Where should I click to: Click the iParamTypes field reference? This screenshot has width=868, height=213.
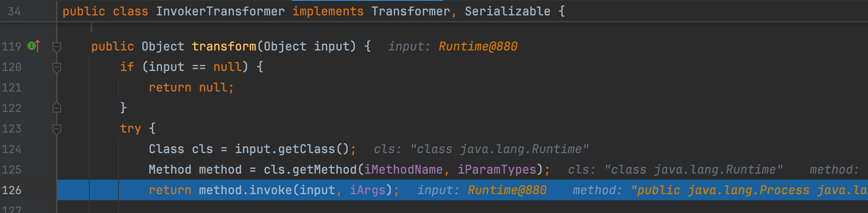coord(496,170)
